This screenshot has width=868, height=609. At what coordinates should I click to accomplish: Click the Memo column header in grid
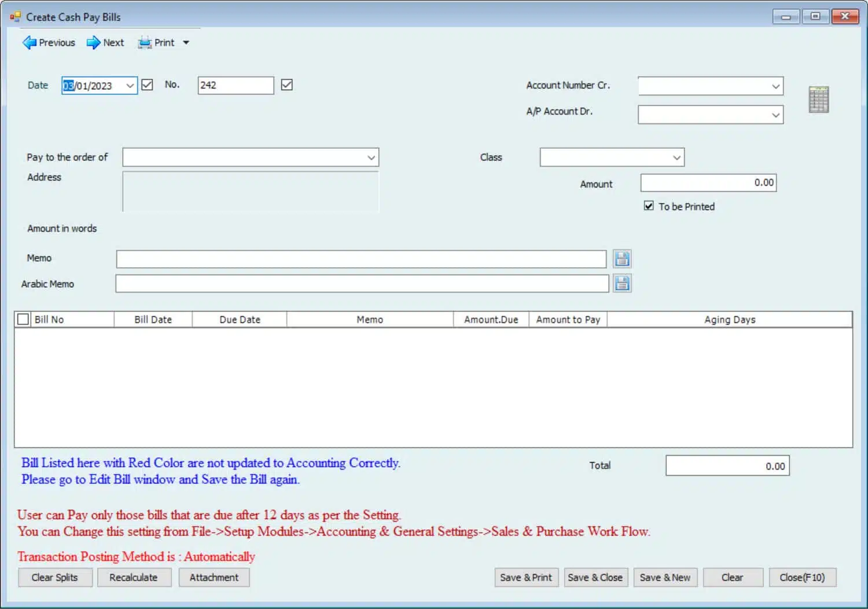370,320
